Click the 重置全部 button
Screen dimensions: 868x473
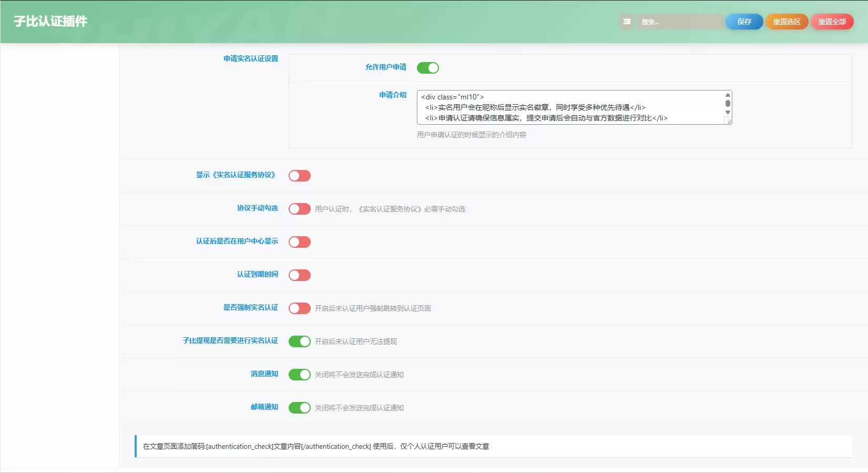pyautogui.click(x=832, y=22)
